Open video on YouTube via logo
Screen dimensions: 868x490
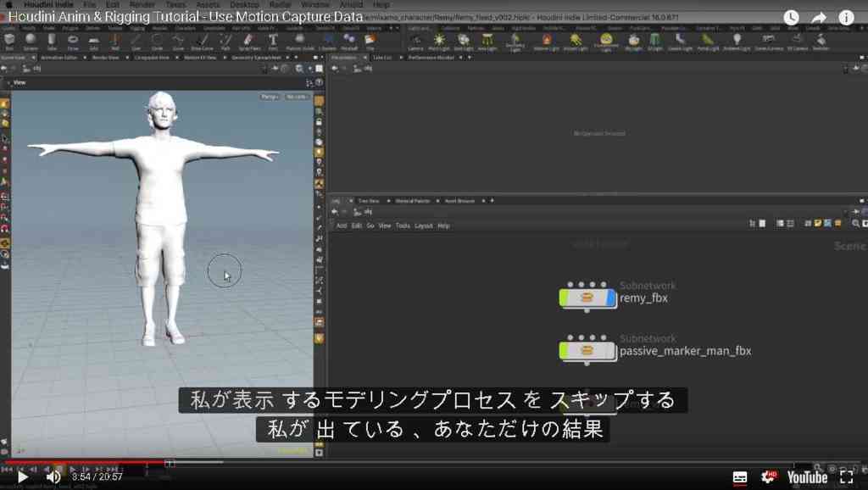pyautogui.click(x=807, y=477)
